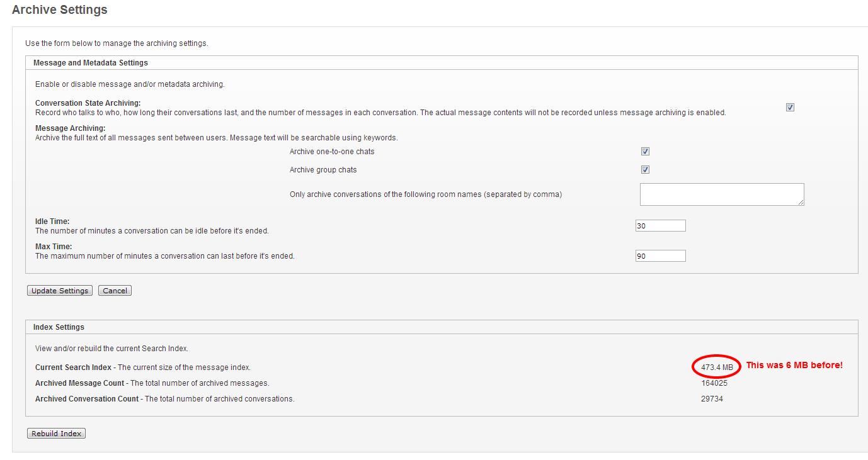This screenshot has height=460, width=868.
Task: Click the 'Archive one-to-one chats' label text
Action: [332, 152]
